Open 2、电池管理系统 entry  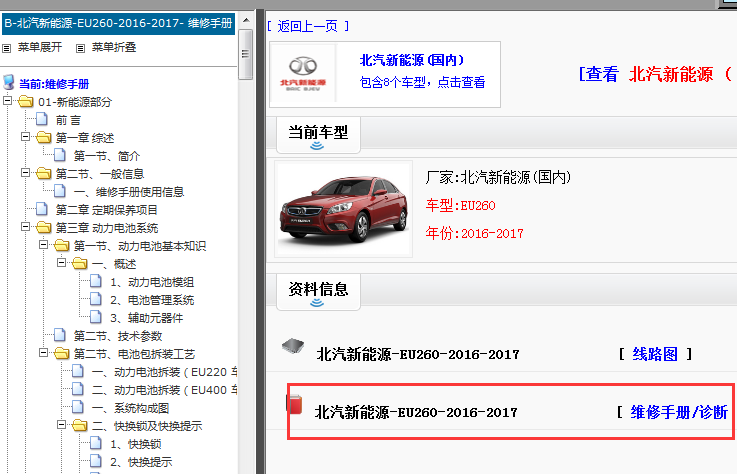point(152,300)
